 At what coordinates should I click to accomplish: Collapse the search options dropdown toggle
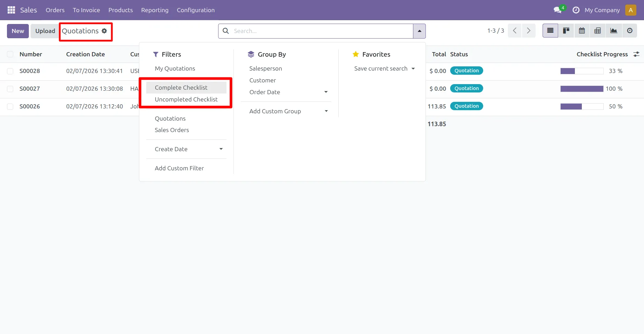pyautogui.click(x=419, y=31)
